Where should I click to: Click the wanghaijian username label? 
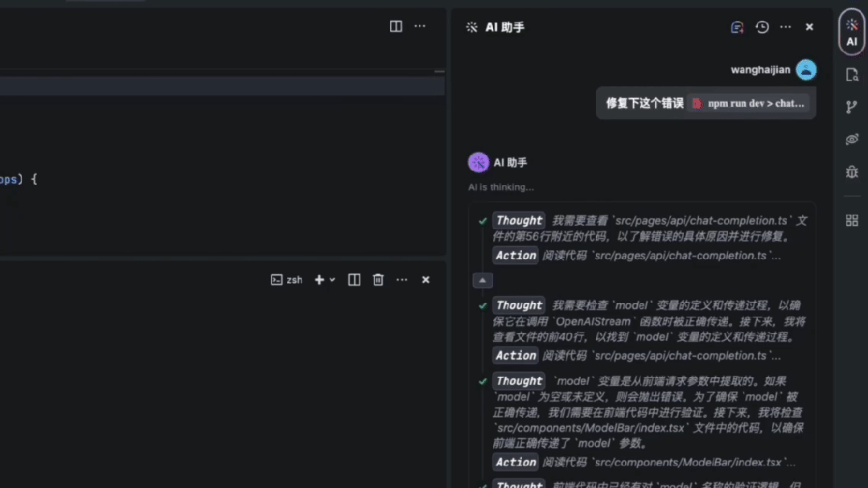[761, 70]
